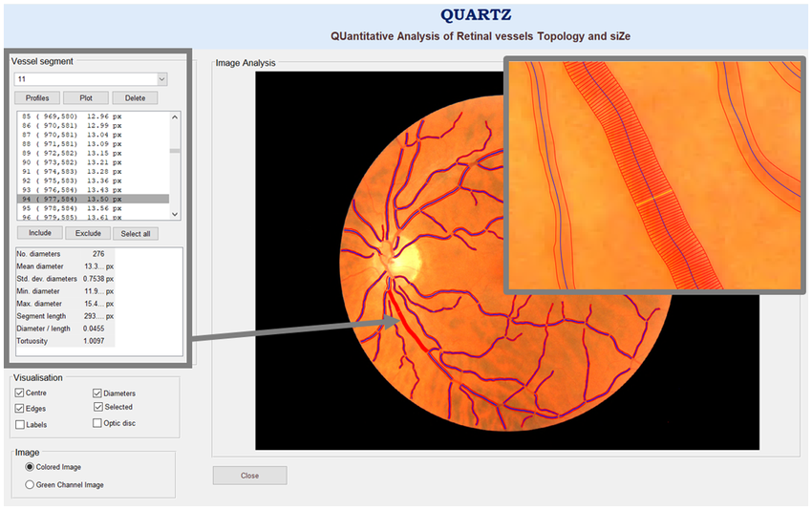Toggle the Centre checkbox
The width and height of the screenshot is (812, 510).
20,393
